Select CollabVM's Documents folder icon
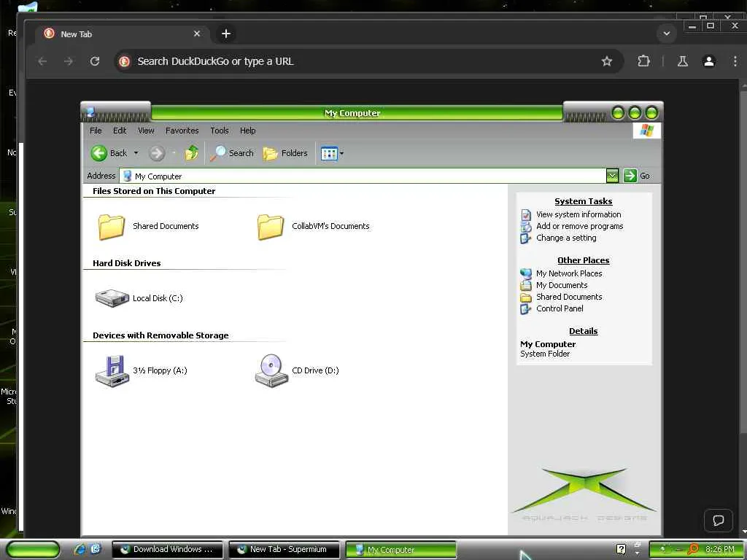The image size is (747, 560). 271,227
